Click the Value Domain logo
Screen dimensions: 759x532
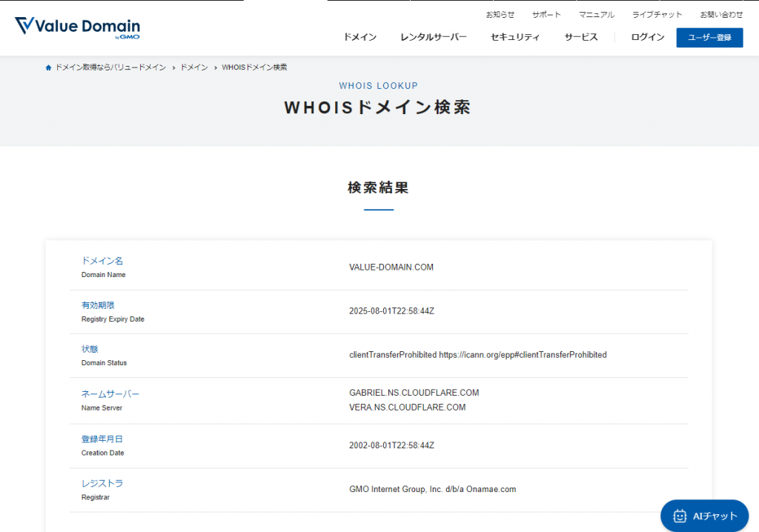tap(77, 27)
